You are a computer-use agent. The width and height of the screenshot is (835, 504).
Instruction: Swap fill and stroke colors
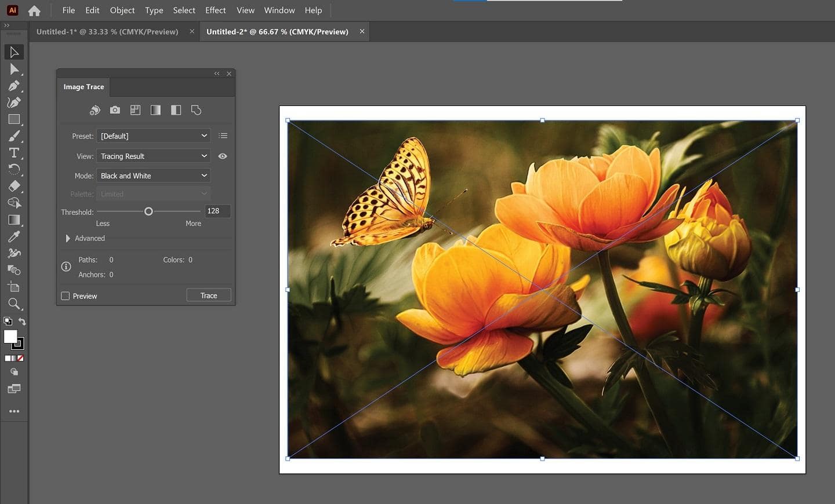(x=21, y=322)
